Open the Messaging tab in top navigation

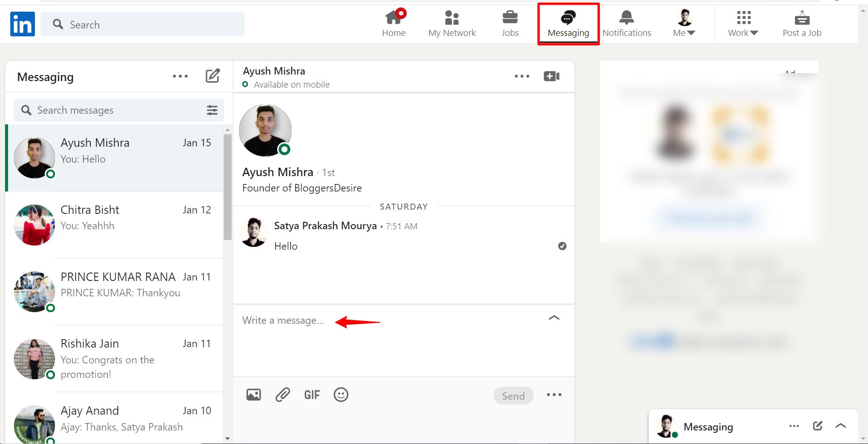pos(568,24)
